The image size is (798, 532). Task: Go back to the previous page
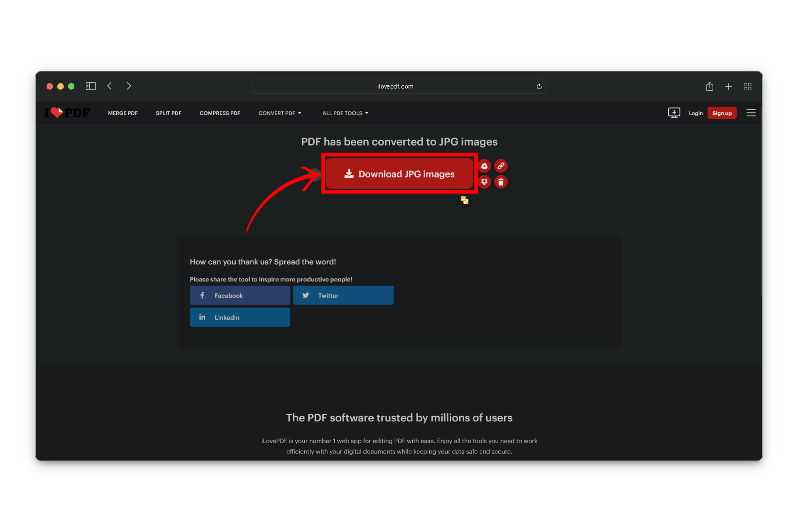pos(110,86)
